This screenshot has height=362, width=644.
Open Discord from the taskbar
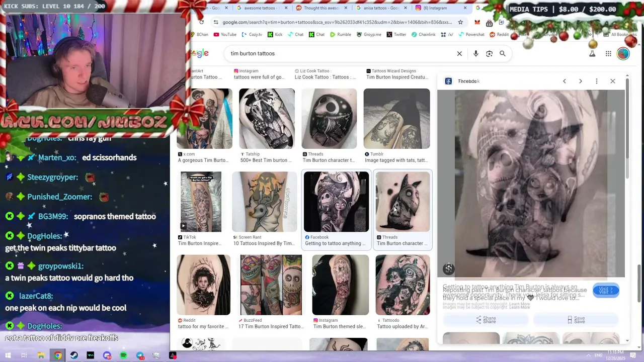(x=107, y=355)
